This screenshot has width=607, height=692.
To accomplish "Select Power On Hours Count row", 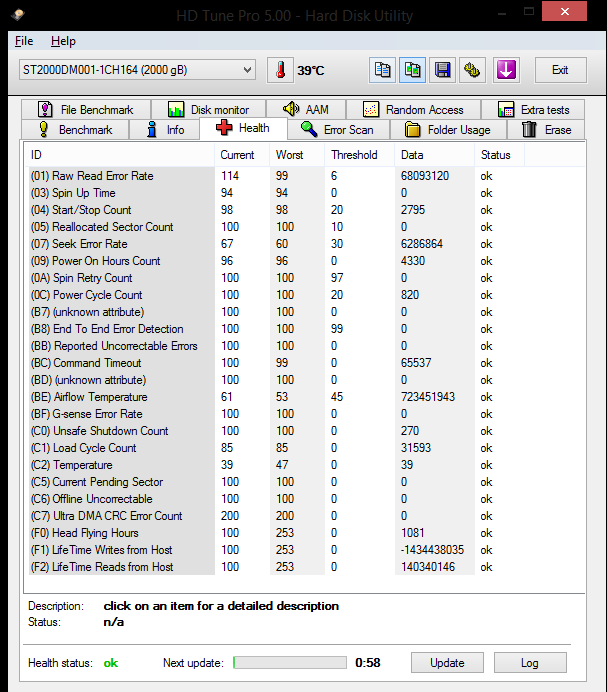I will (276, 261).
